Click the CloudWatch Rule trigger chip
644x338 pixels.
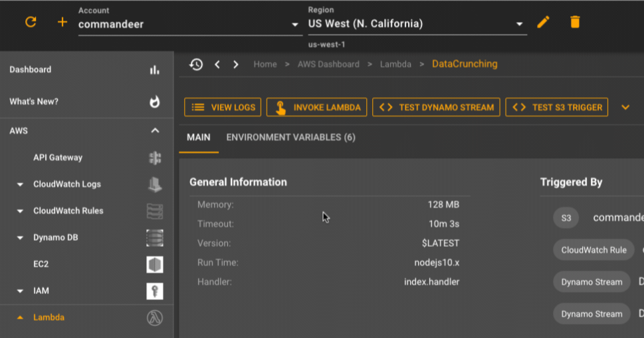594,250
